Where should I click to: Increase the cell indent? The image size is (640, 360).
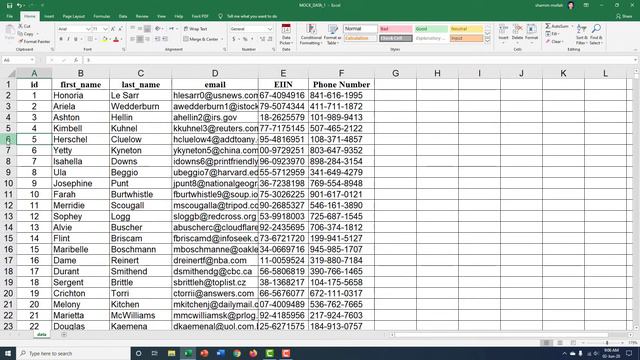click(x=165, y=39)
